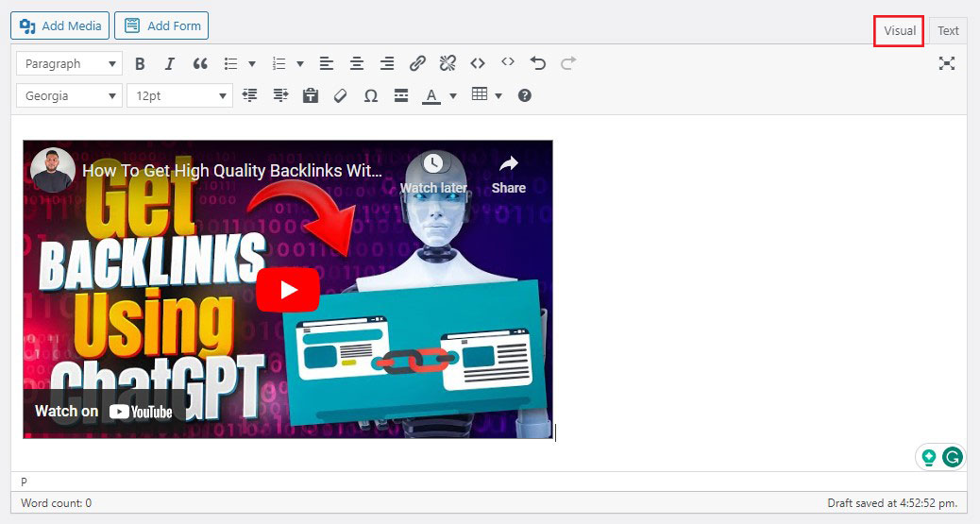Click Watch later on video
The width and height of the screenshot is (980, 524).
(433, 175)
